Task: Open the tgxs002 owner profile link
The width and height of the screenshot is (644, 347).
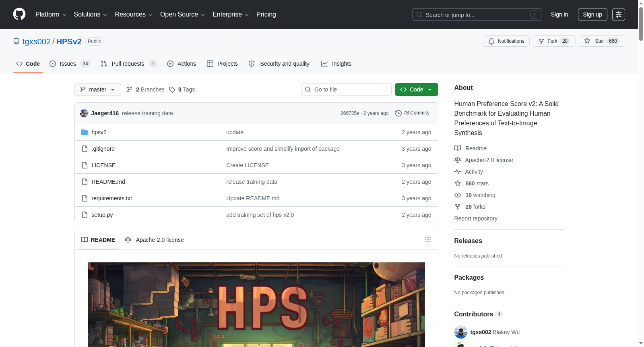Action: coord(37,42)
